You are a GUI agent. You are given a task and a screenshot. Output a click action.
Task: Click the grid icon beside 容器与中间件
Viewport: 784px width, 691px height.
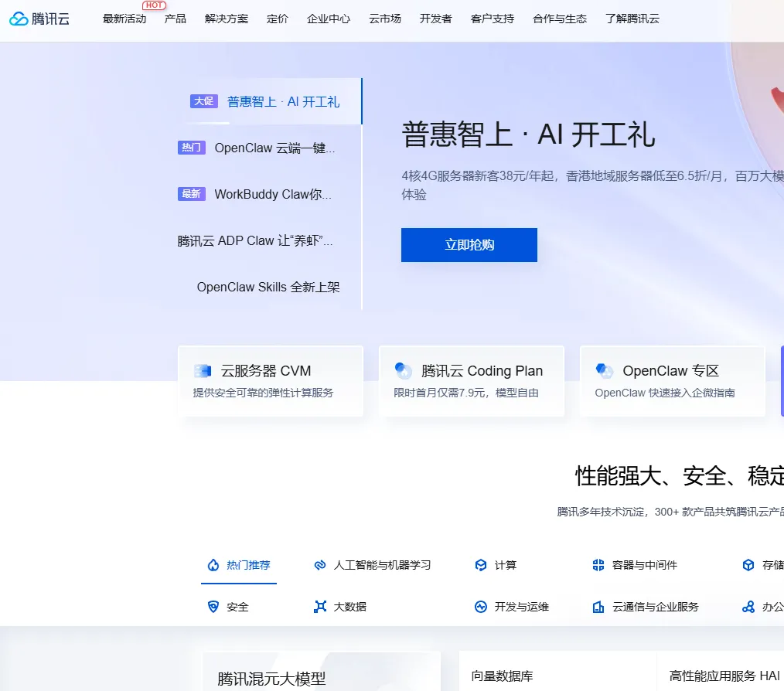[598, 565]
